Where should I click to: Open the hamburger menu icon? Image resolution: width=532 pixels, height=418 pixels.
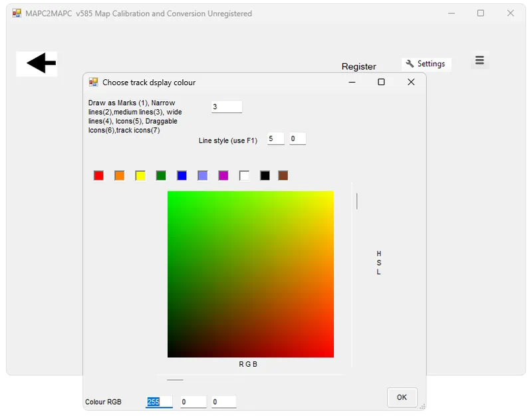(479, 60)
